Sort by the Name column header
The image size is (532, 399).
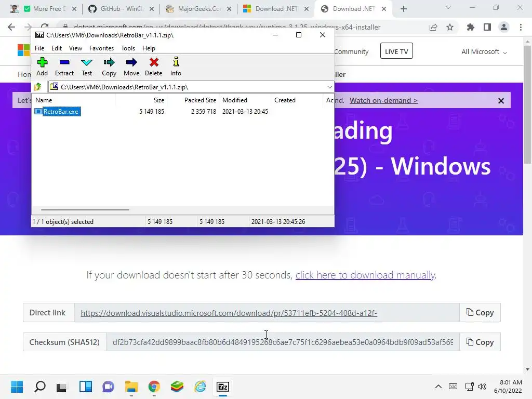click(x=74, y=100)
